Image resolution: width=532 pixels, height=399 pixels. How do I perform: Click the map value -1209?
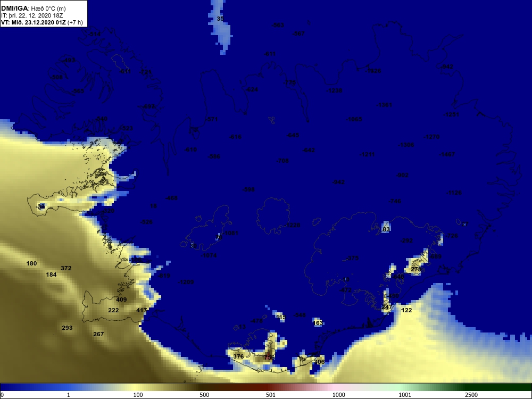[x=186, y=282]
